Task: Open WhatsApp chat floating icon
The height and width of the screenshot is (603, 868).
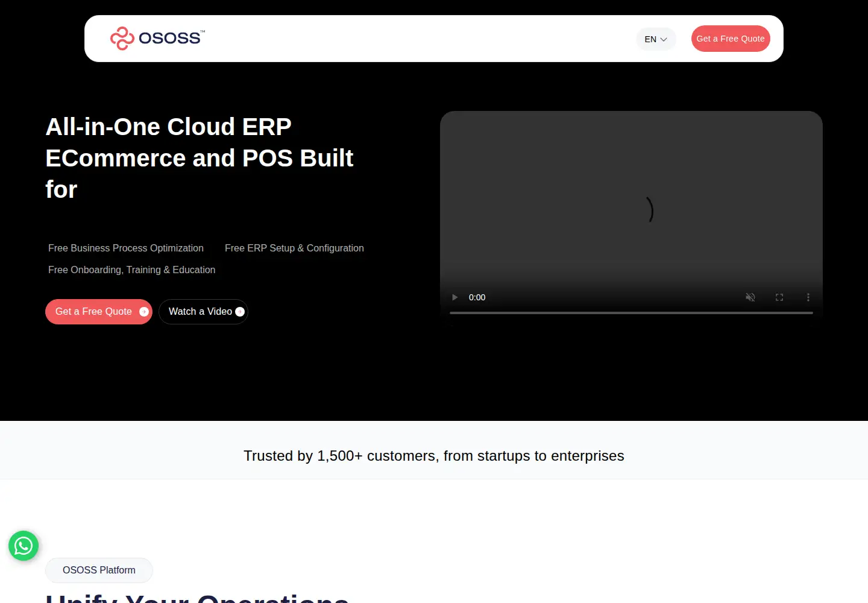Action: point(24,546)
